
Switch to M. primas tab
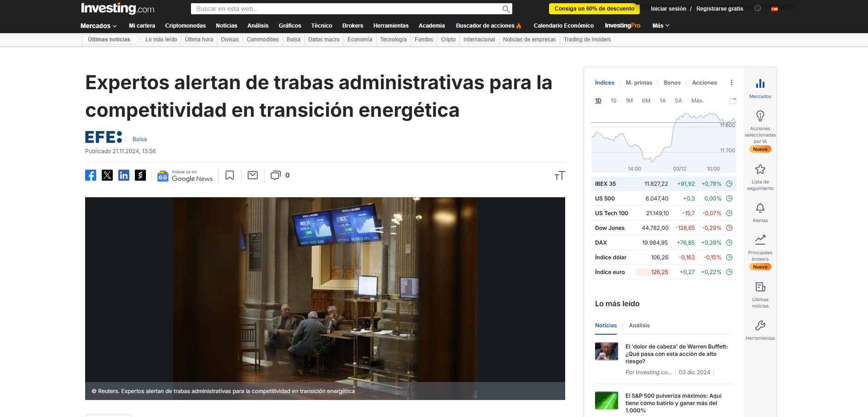point(639,83)
